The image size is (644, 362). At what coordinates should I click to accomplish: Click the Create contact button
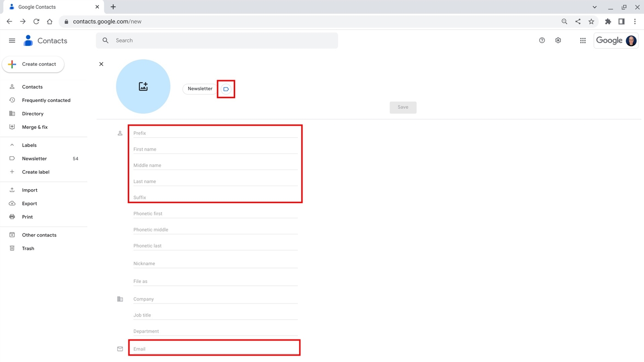tap(33, 64)
